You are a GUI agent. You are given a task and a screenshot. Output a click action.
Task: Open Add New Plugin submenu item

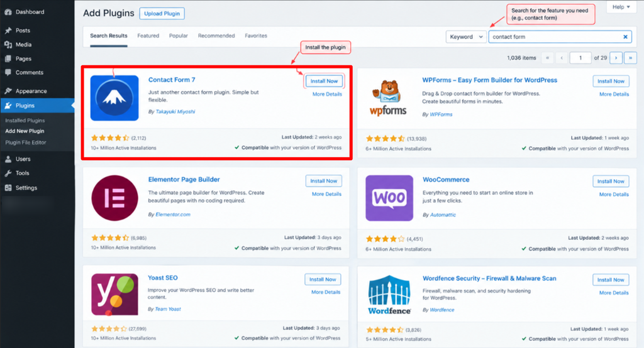[25, 131]
